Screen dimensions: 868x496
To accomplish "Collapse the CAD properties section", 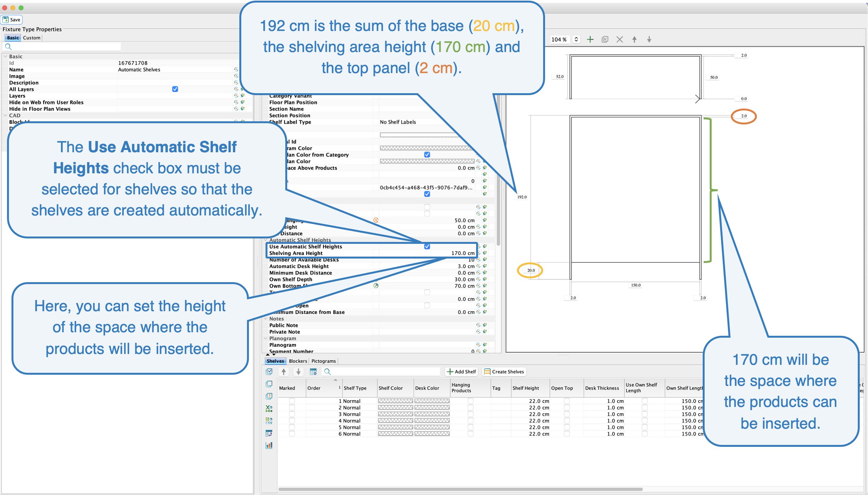I will [5, 116].
